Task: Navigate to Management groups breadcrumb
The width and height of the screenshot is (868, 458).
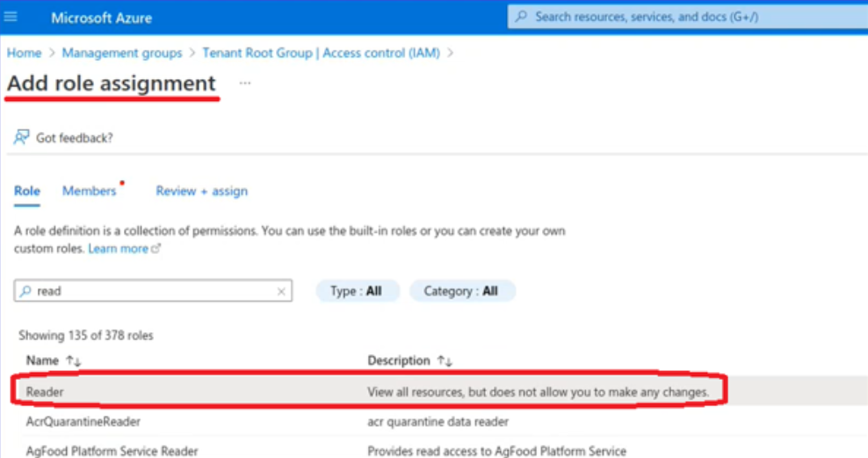Action: pos(121,53)
